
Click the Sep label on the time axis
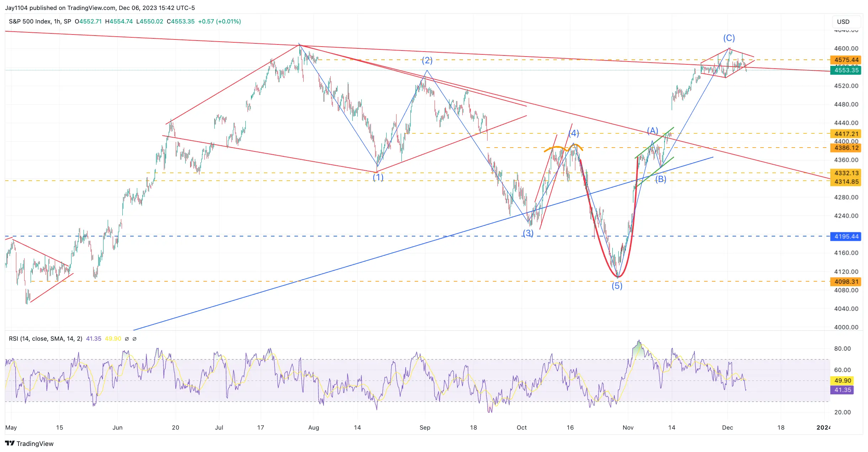tap(425, 427)
